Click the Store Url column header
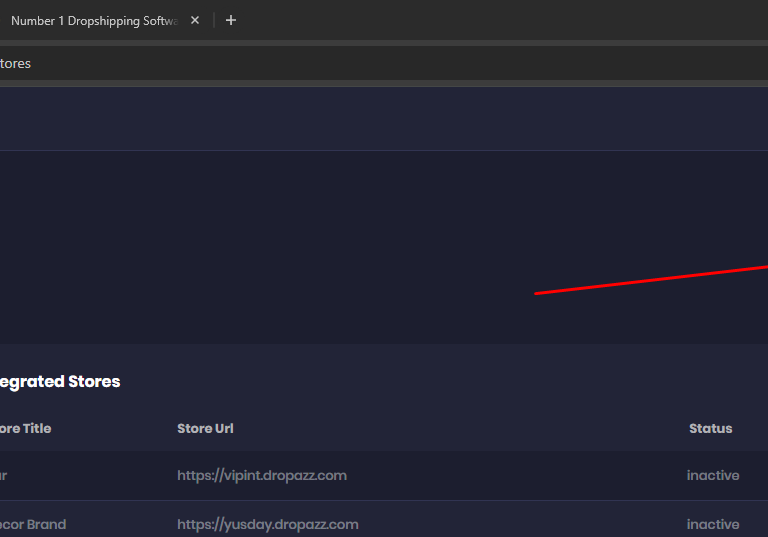 pyautogui.click(x=205, y=428)
